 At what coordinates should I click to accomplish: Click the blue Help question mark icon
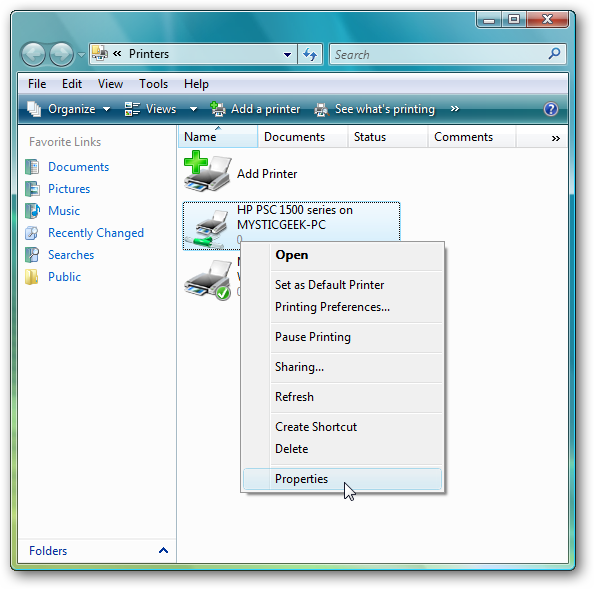coord(550,109)
